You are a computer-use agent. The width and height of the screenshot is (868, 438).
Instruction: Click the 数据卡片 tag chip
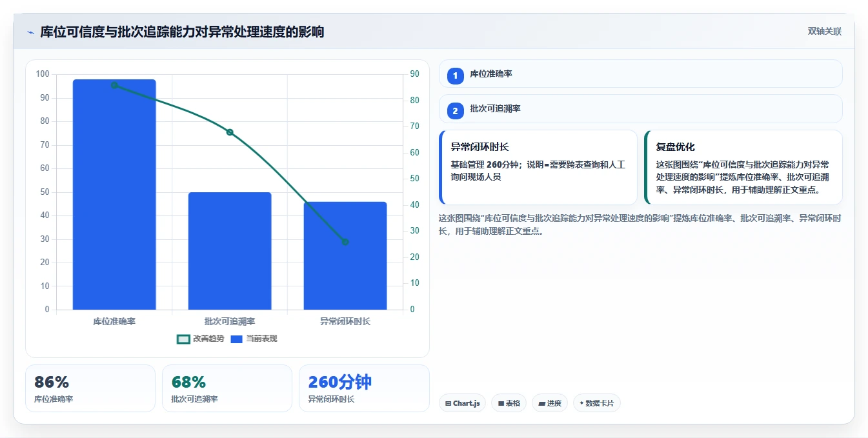pos(597,403)
